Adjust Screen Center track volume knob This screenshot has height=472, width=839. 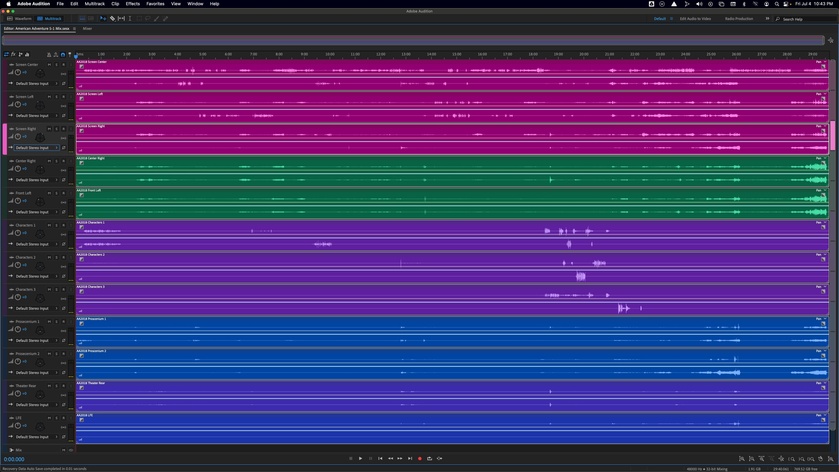pyautogui.click(x=18, y=73)
